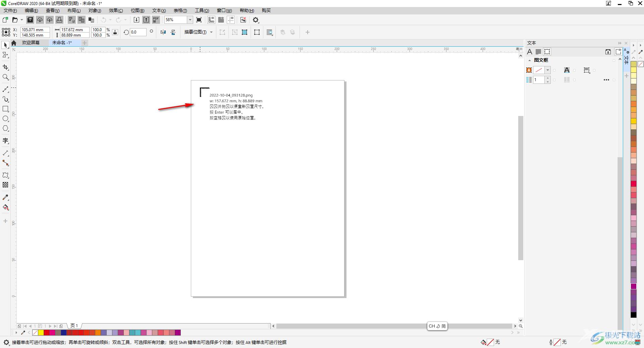Pick the black swatch in right palette

coord(634,315)
